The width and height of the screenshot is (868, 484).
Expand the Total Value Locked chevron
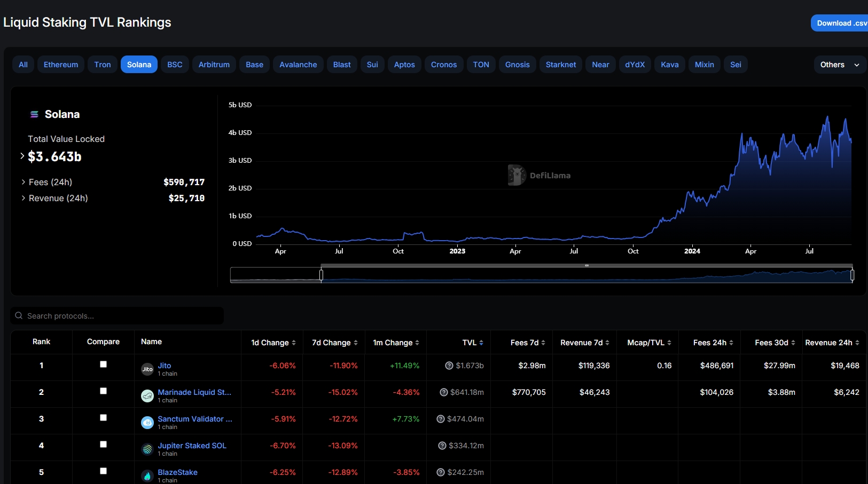coord(22,156)
